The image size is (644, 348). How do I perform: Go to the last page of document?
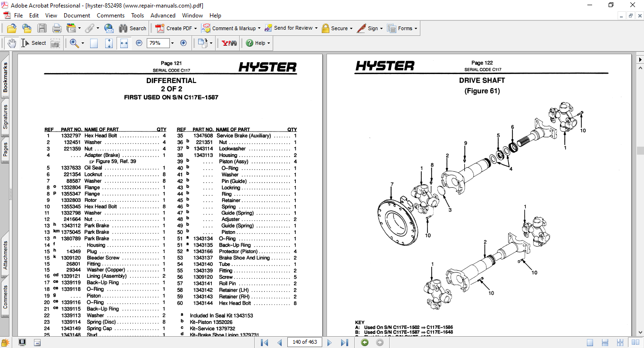[x=344, y=342]
